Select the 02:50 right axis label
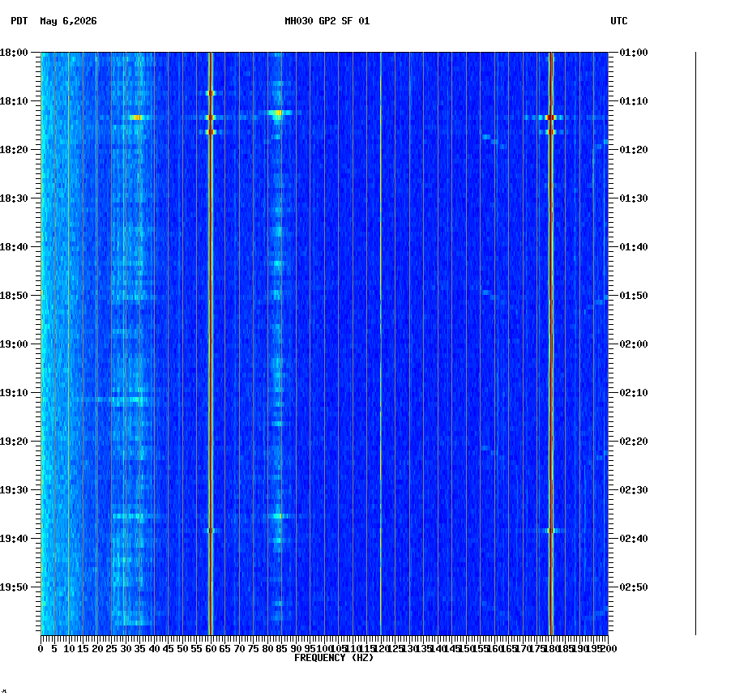 coord(634,587)
